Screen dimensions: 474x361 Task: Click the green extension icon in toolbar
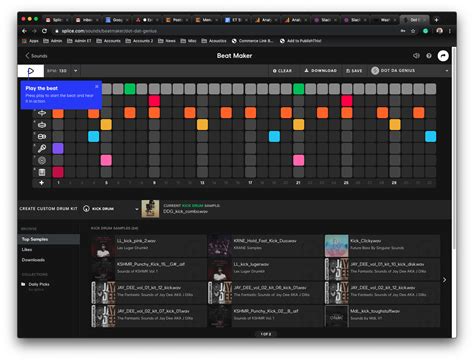(x=425, y=31)
